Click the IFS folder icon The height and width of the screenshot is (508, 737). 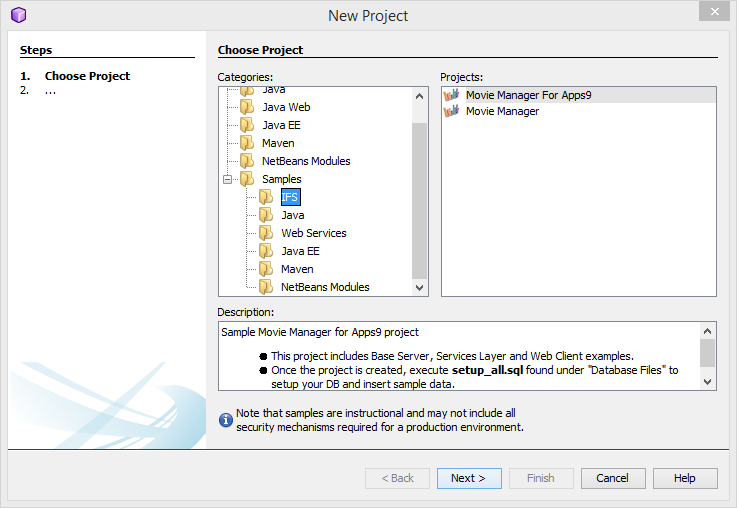click(266, 197)
